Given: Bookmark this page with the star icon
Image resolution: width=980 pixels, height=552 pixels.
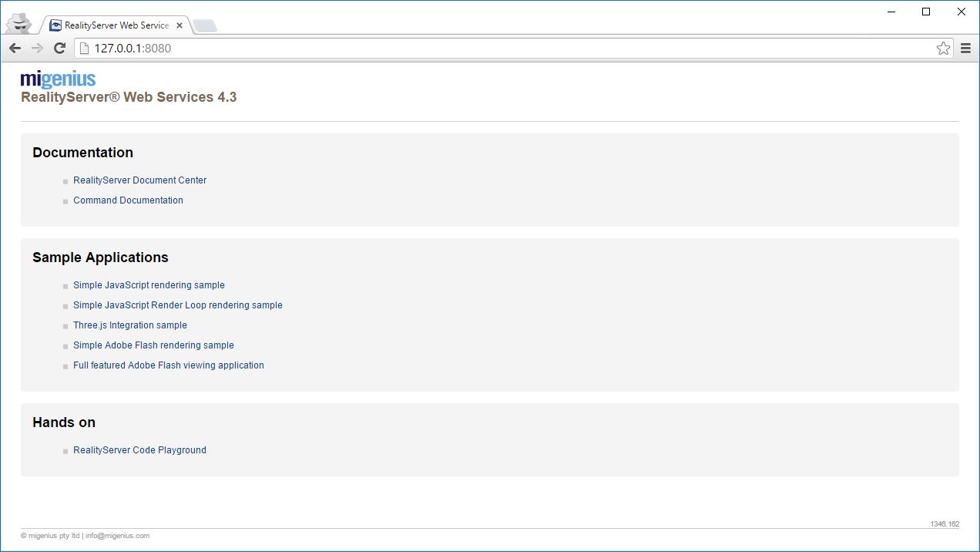Looking at the screenshot, I should [x=943, y=49].
